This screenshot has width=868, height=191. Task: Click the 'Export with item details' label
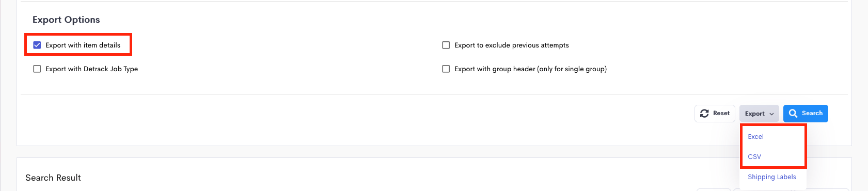[x=83, y=45]
